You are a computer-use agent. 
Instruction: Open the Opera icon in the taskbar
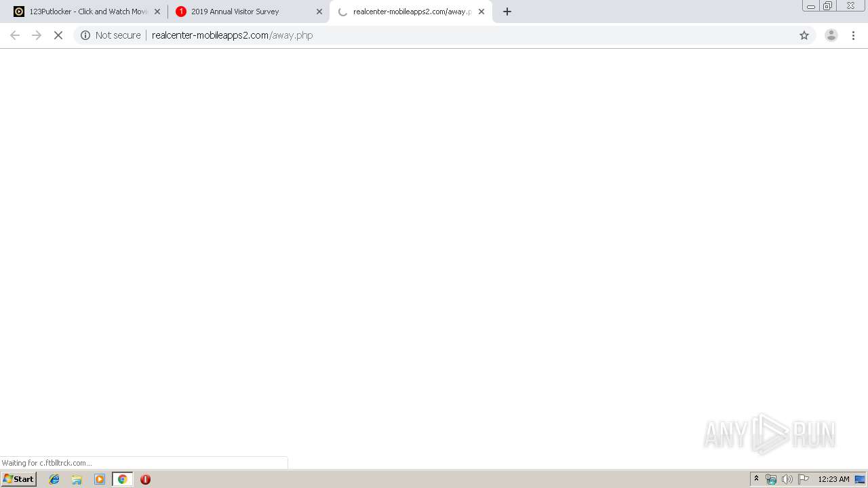point(145,479)
